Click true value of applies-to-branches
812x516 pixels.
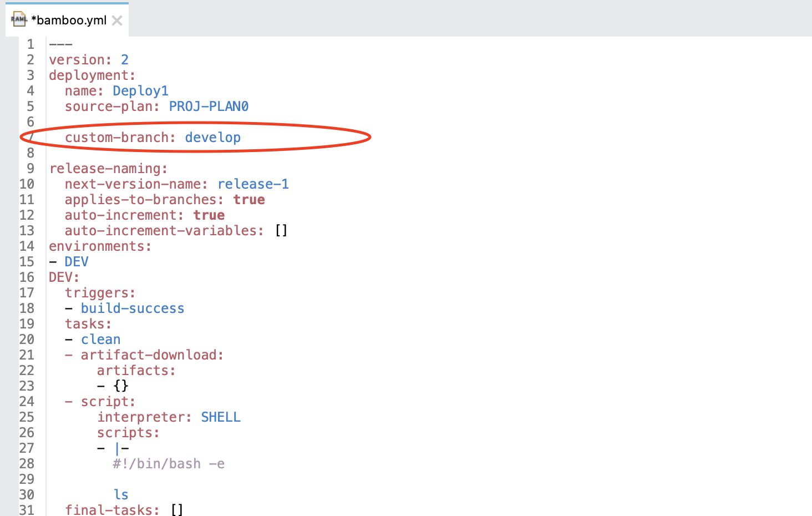click(249, 200)
